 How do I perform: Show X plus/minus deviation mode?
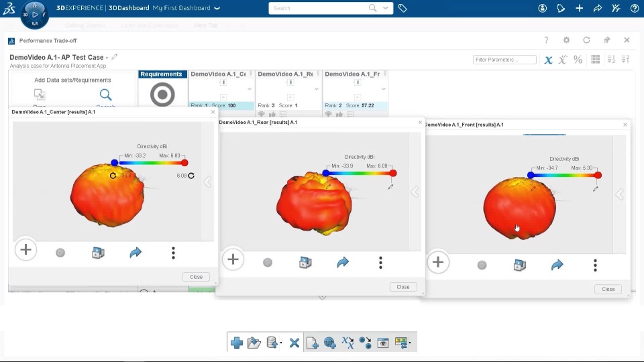pyautogui.click(x=563, y=60)
